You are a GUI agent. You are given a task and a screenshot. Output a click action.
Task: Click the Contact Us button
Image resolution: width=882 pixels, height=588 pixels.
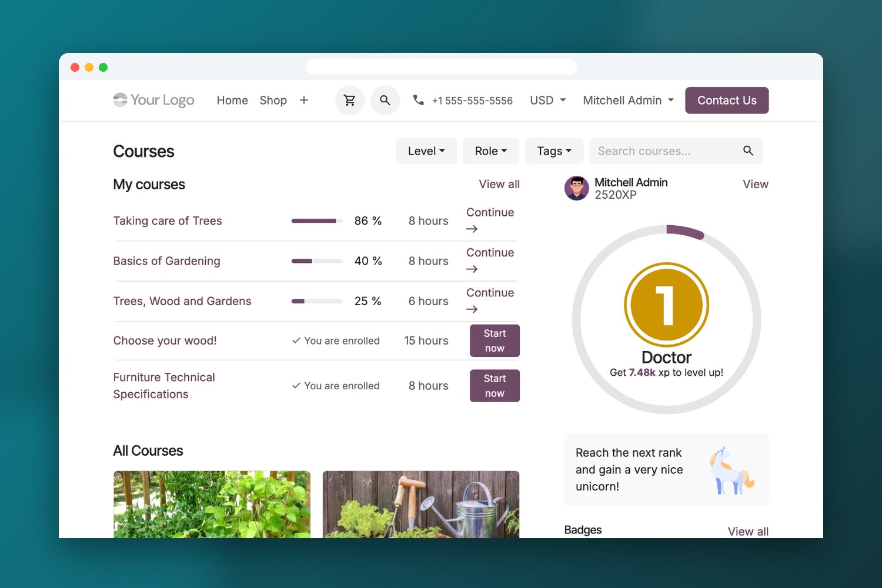(727, 101)
